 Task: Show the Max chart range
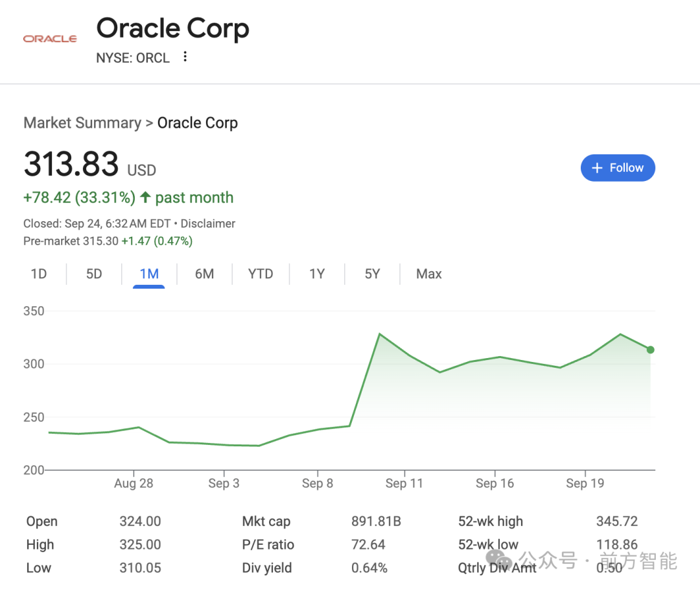pos(429,274)
